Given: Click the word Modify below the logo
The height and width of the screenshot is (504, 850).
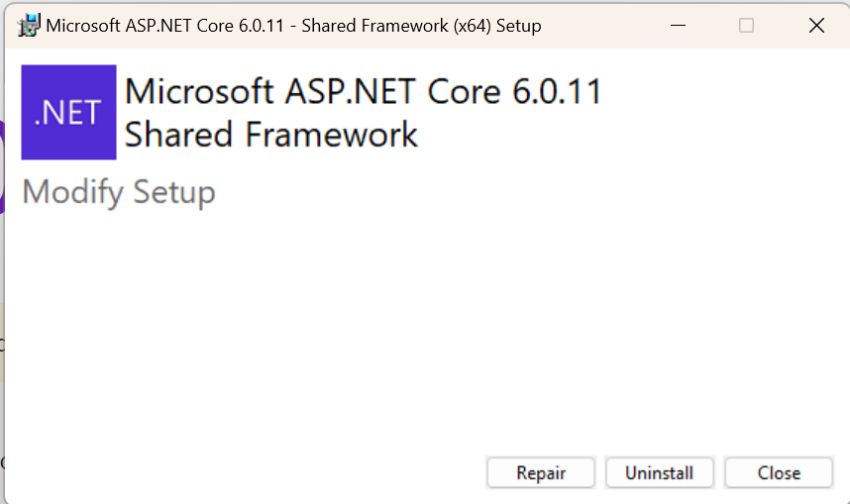Looking at the screenshot, I should pos(73,192).
